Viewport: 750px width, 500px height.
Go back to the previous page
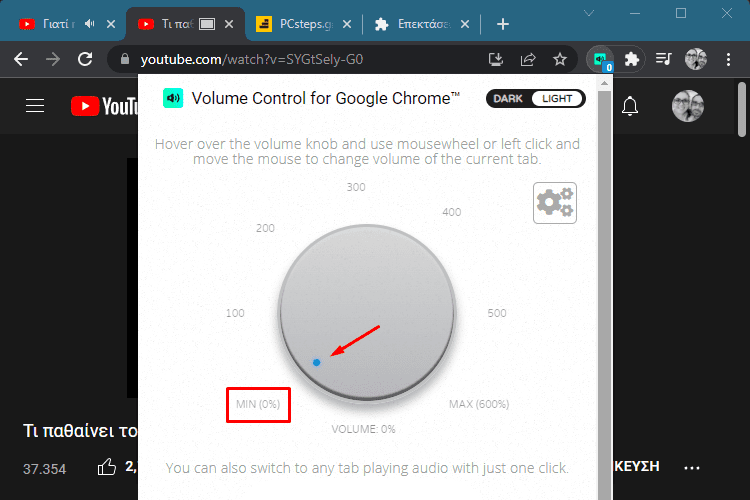point(21,59)
